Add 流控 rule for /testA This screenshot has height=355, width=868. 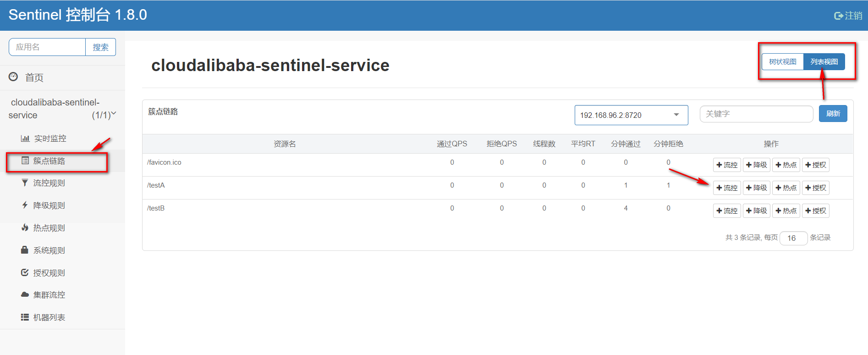point(727,188)
